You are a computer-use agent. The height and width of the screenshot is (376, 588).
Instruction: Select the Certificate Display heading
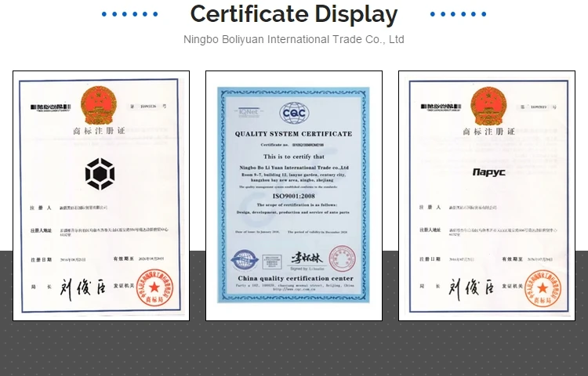point(294,14)
